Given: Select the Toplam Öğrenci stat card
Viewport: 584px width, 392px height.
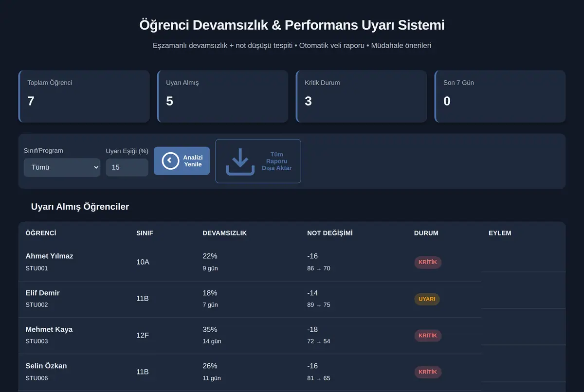Looking at the screenshot, I should point(84,96).
